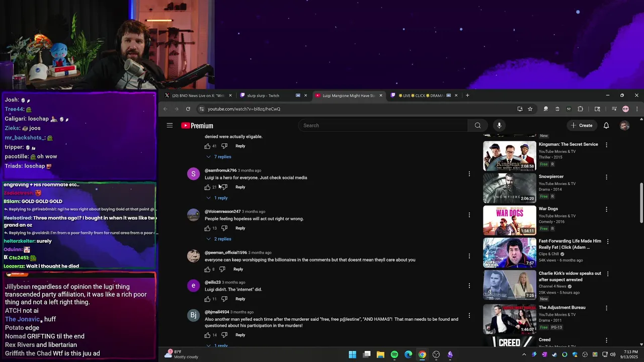Image resolution: width=644 pixels, height=362 pixels.
Task: Click install app icon in address bar
Action: [520, 109]
